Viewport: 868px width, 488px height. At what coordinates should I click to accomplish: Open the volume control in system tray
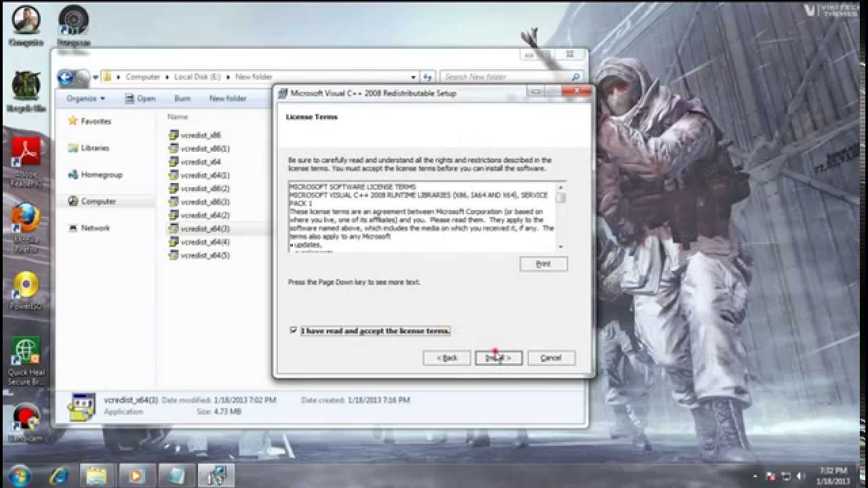click(802, 476)
